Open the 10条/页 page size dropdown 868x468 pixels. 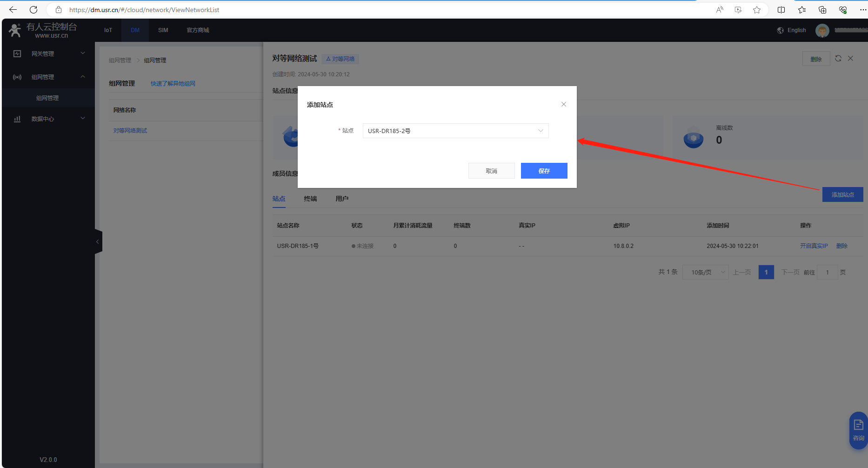[705, 272]
